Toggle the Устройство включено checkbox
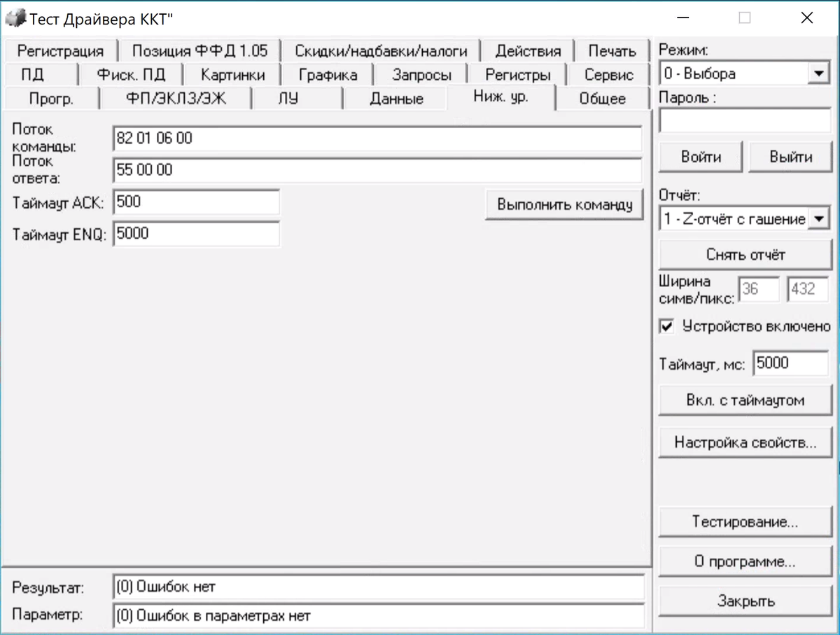Image resolution: width=840 pixels, height=635 pixels. 668,326
